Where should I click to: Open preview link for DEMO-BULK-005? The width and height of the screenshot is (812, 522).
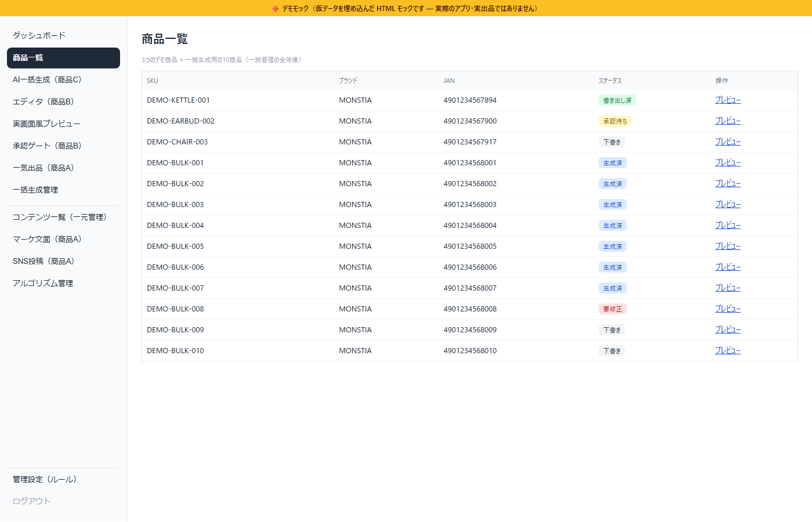pyautogui.click(x=728, y=246)
